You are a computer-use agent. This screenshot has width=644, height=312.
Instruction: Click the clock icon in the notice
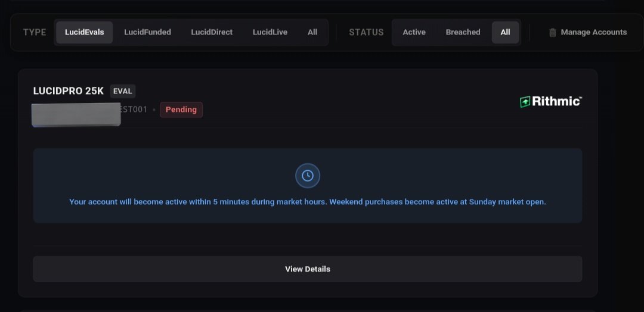pos(308,176)
